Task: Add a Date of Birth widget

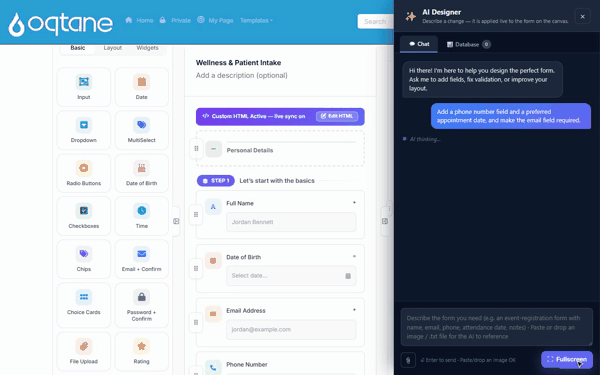Action: point(142,173)
